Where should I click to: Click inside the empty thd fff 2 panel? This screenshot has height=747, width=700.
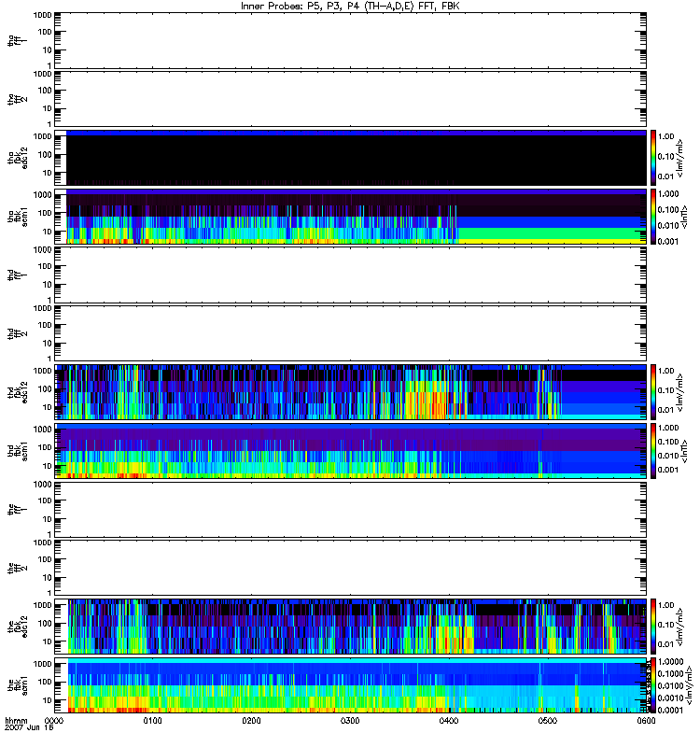point(351,333)
